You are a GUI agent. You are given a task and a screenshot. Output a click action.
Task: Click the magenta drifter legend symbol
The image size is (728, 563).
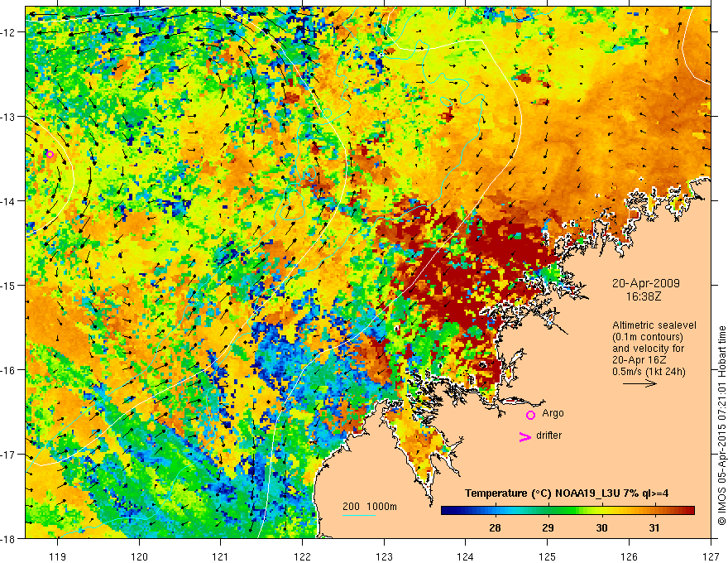coord(525,436)
